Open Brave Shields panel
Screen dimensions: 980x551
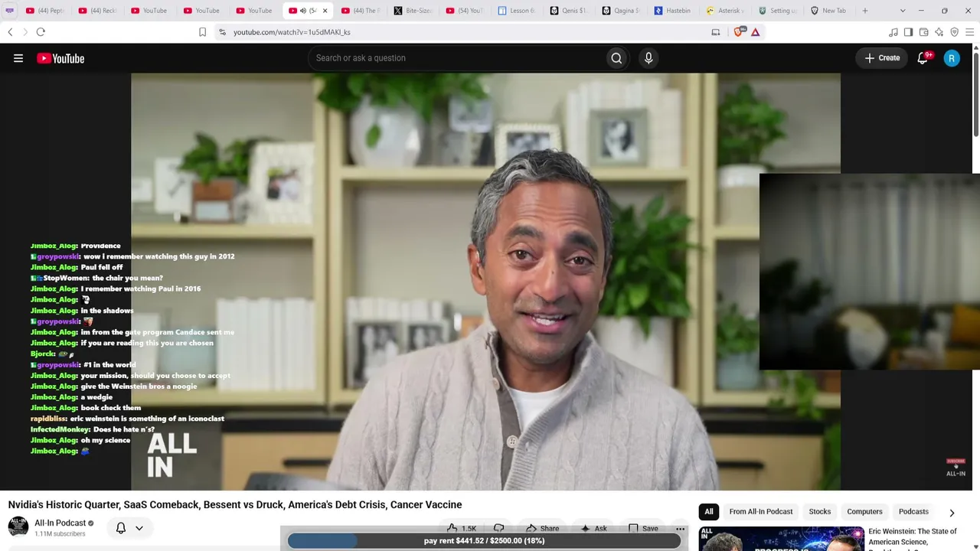[739, 32]
